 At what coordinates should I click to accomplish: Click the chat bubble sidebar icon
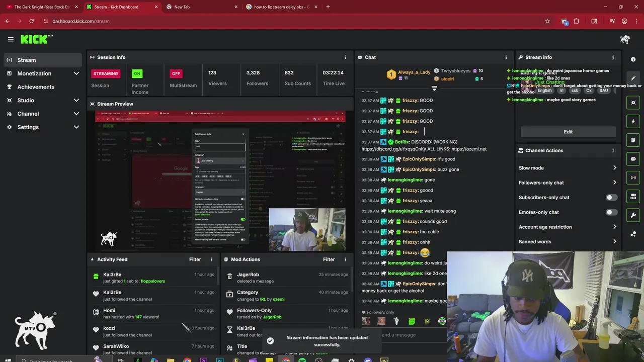(x=633, y=159)
